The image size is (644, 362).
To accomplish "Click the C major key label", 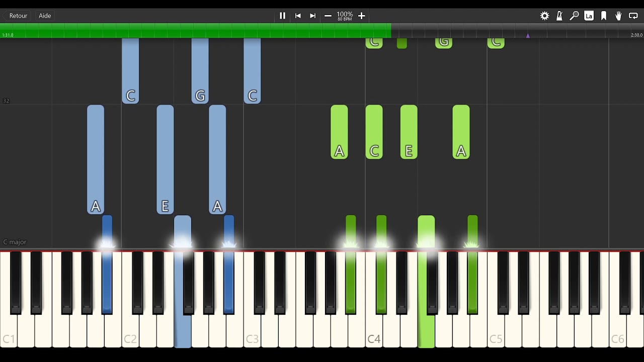I will pyautogui.click(x=15, y=242).
